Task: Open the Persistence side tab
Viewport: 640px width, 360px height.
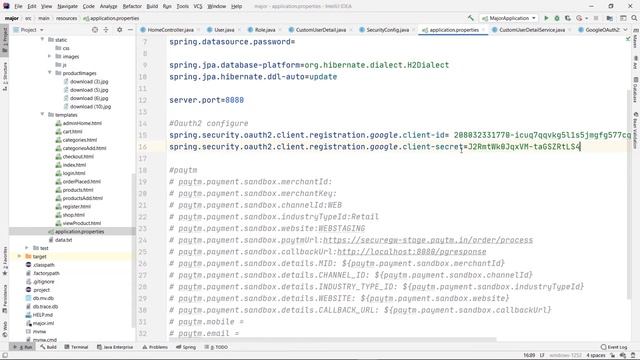Action: pyautogui.click(x=4, y=299)
